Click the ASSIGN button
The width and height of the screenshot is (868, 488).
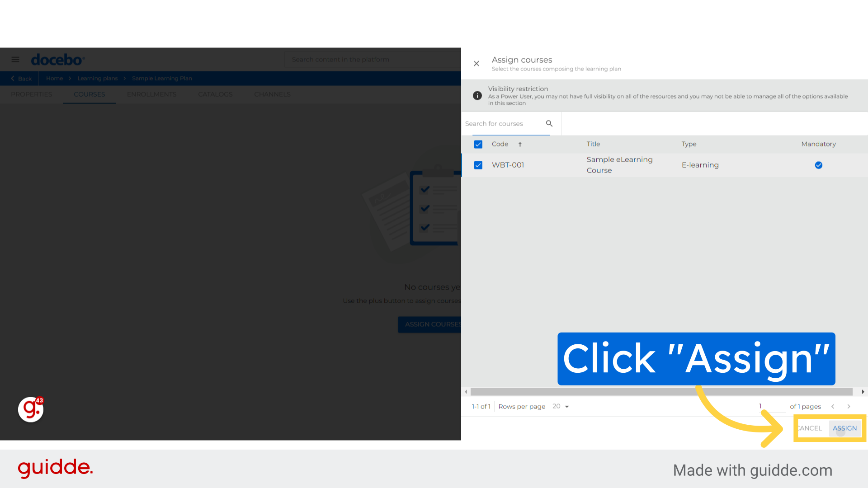coord(844,428)
